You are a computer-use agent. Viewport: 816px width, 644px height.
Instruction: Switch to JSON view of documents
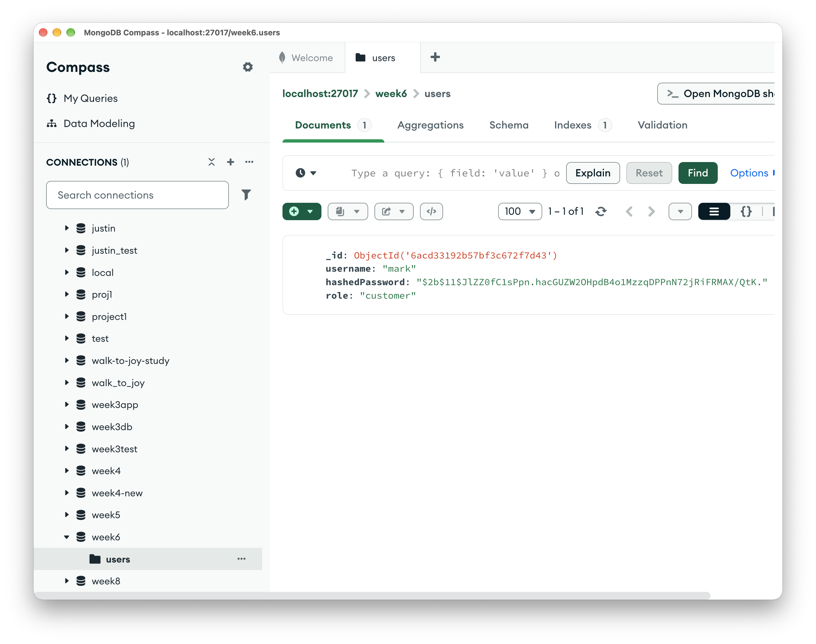pos(746,211)
